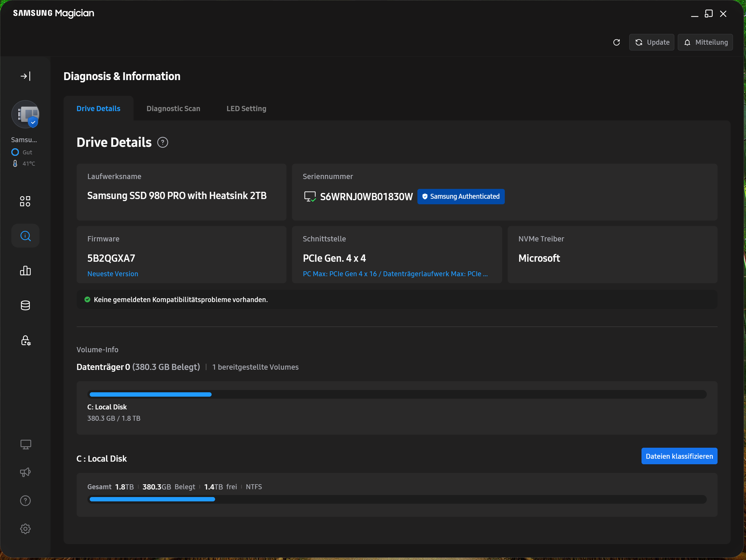The width and height of the screenshot is (746, 560).
Task: Open Data Security lock icon
Action: click(25, 341)
